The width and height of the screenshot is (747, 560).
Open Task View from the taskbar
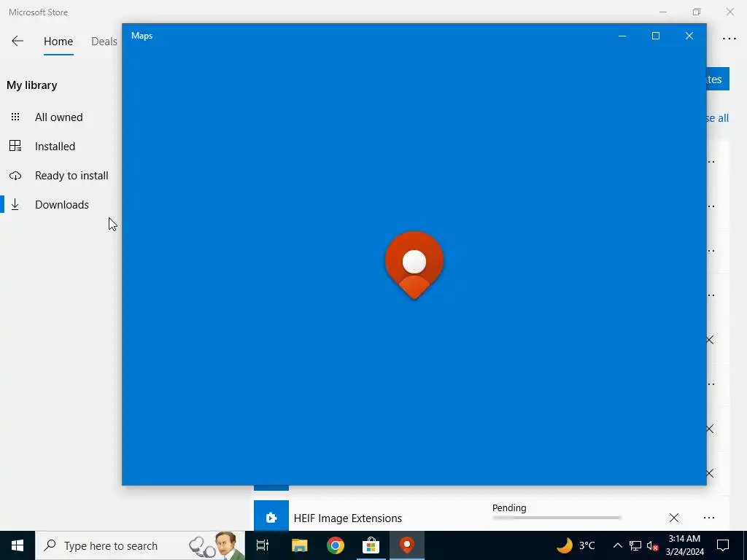tap(263, 545)
